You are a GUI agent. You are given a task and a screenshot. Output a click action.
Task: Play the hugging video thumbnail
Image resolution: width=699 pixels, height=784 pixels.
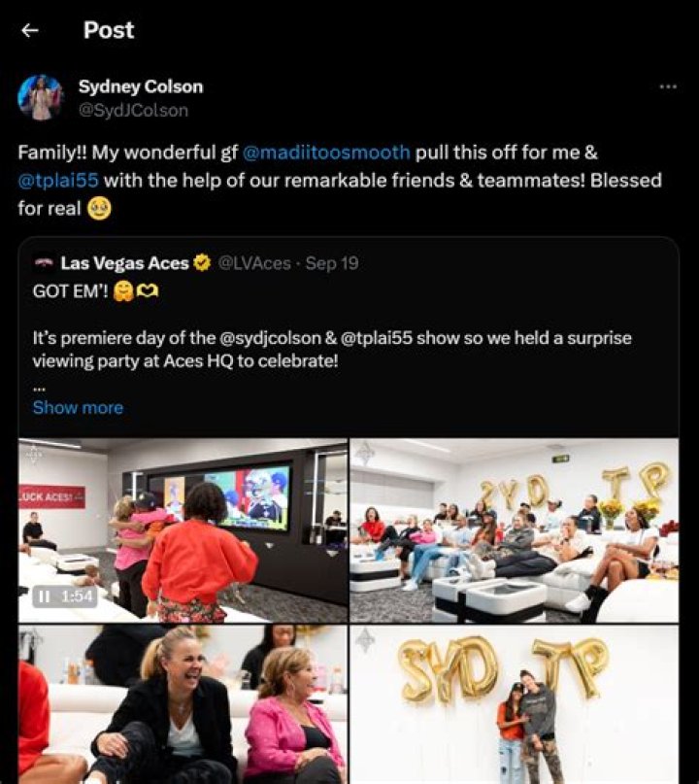tap(183, 530)
